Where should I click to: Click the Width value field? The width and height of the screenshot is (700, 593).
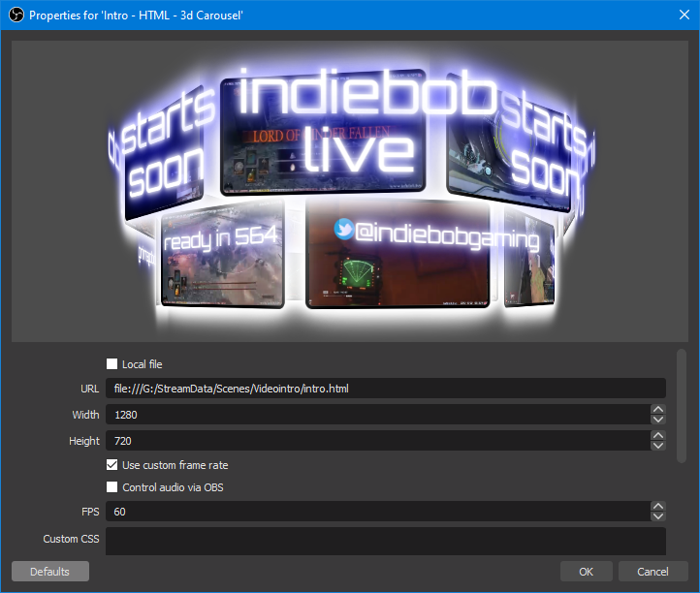point(378,415)
